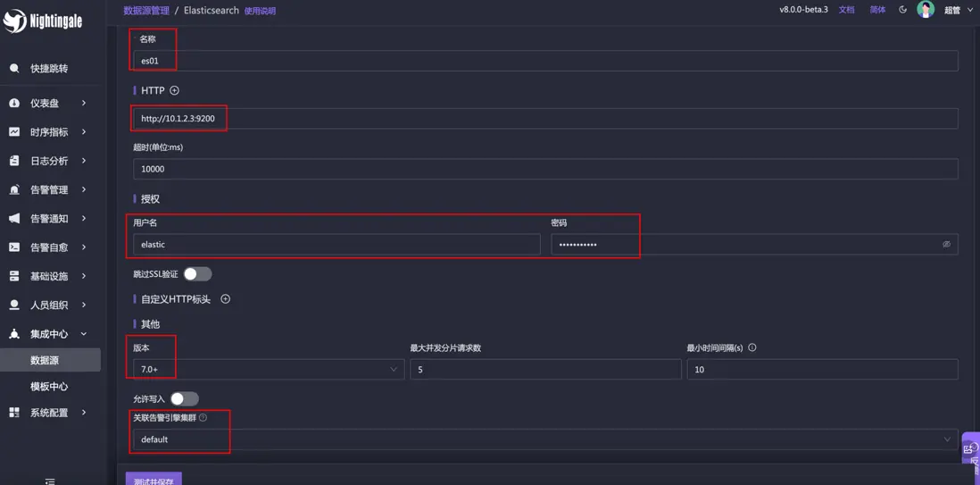Viewport: 980px width, 485px height.
Task: Click the Nightingale logo
Action: (x=43, y=21)
